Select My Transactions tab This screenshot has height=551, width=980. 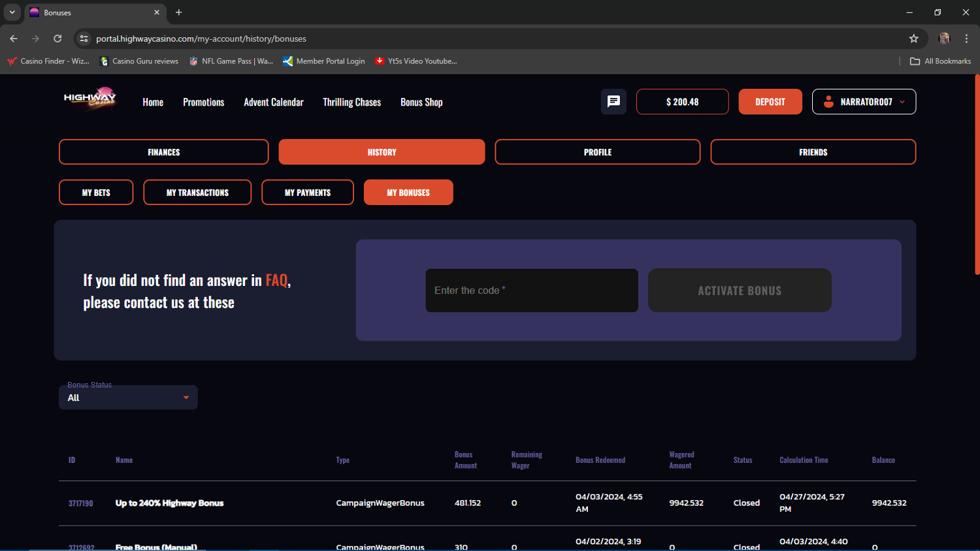(x=197, y=193)
